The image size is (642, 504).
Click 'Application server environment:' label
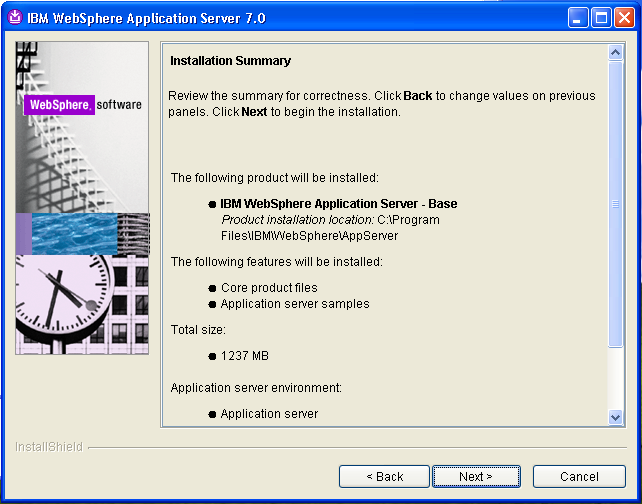pos(256,388)
